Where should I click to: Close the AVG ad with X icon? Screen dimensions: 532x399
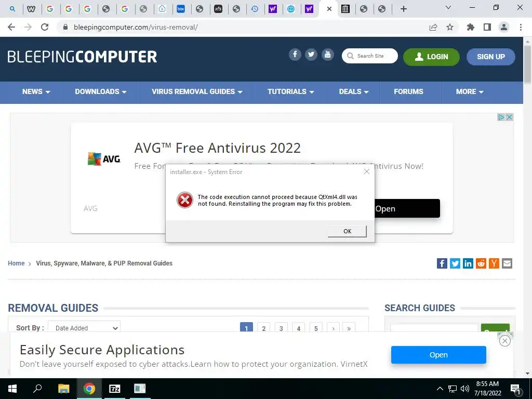(x=509, y=117)
